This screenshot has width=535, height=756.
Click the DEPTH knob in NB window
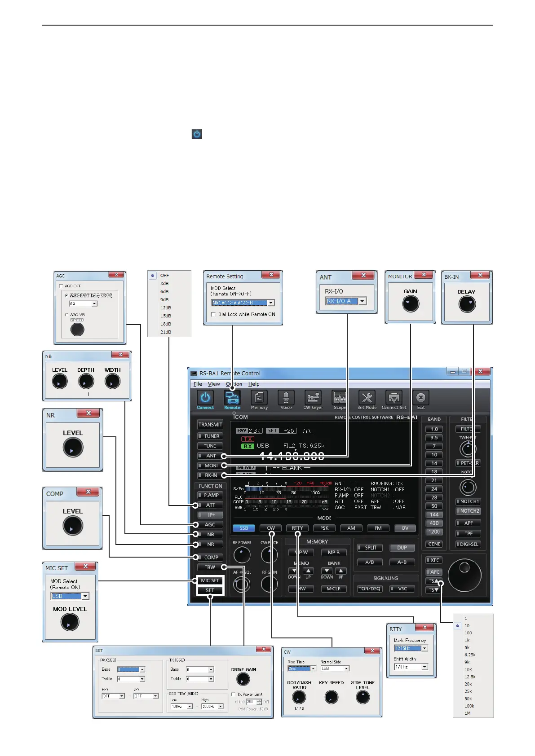[x=86, y=381]
